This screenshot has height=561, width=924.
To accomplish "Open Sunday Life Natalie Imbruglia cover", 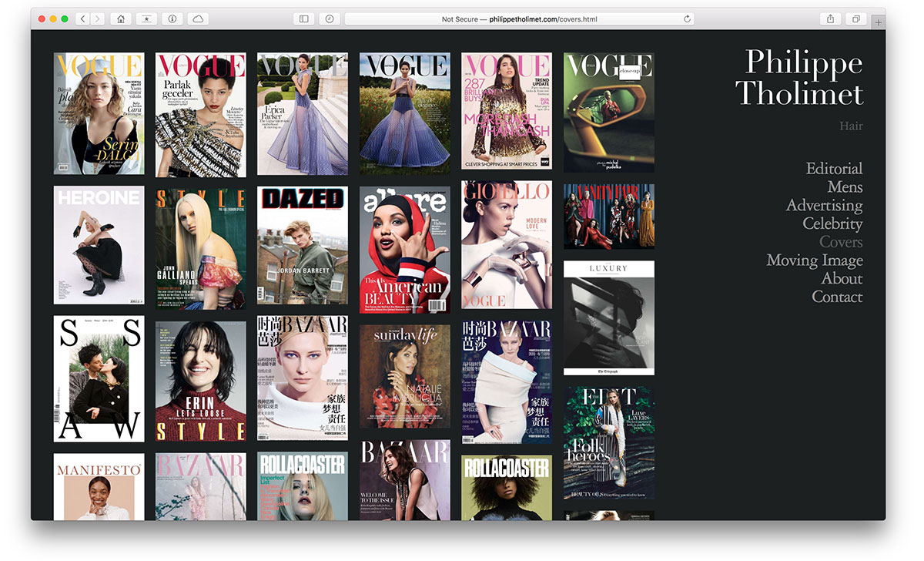I will coord(405,377).
